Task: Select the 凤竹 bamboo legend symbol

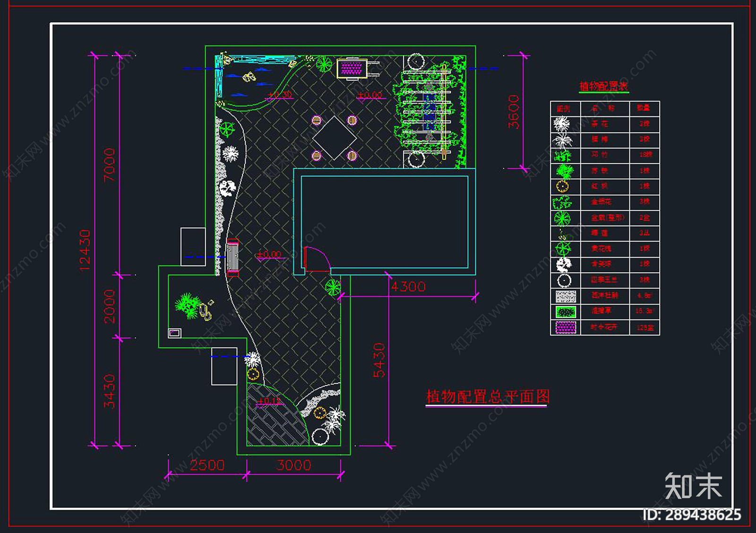Action: [x=562, y=156]
